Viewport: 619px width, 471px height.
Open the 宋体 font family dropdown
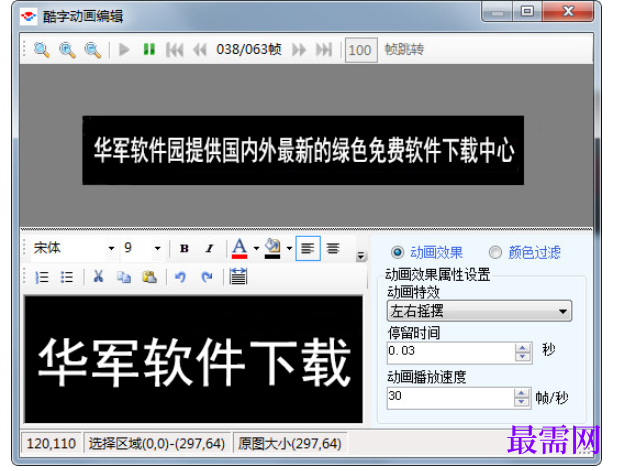point(112,248)
